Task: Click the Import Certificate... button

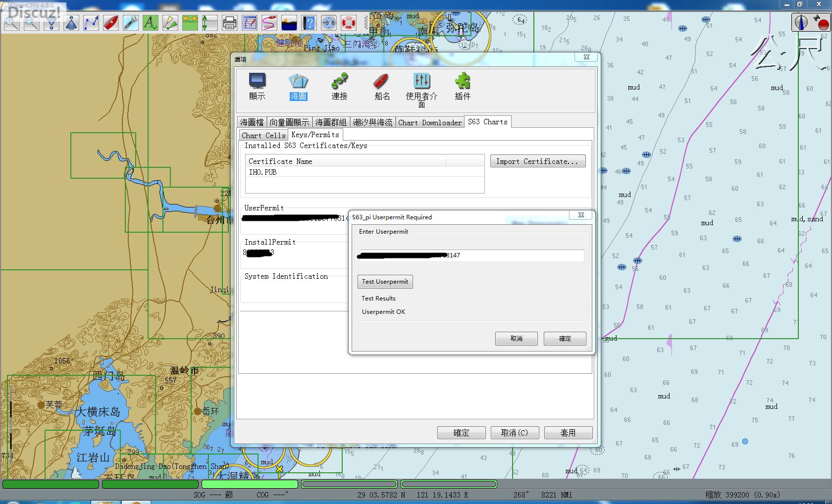Action: pos(537,161)
